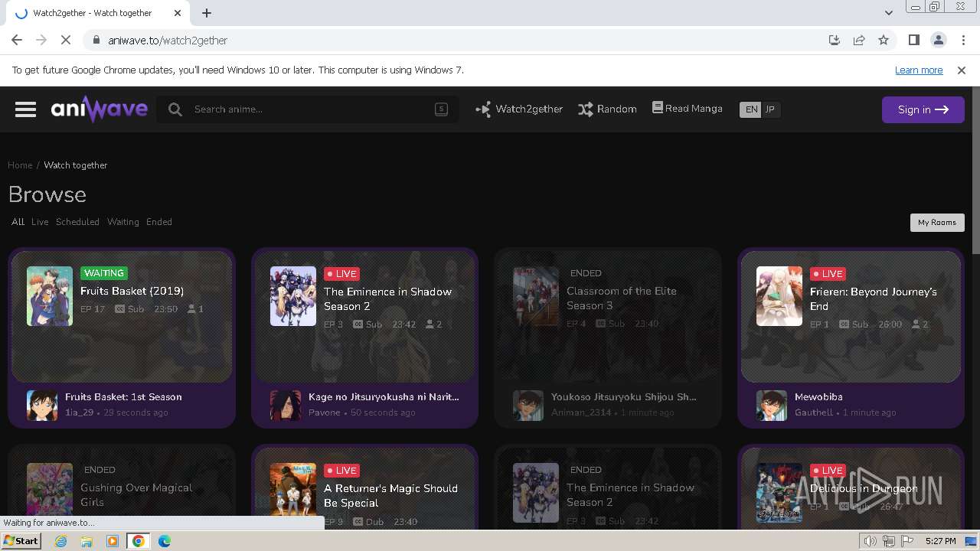The height and width of the screenshot is (551, 980).
Task: Open Microsoft Edge from taskbar
Action: click(x=165, y=541)
